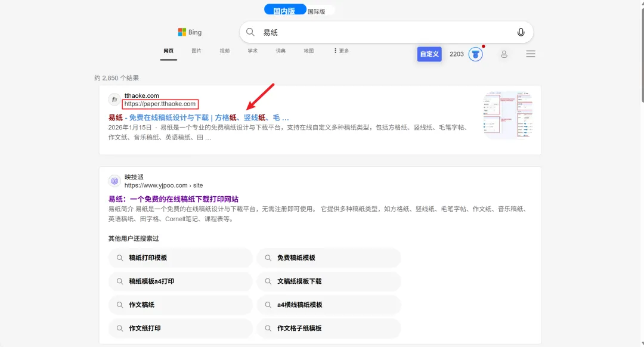Viewport: 644px width, 347px height.
Task: Click the 映技派 site favicon
Action: (x=114, y=181)
